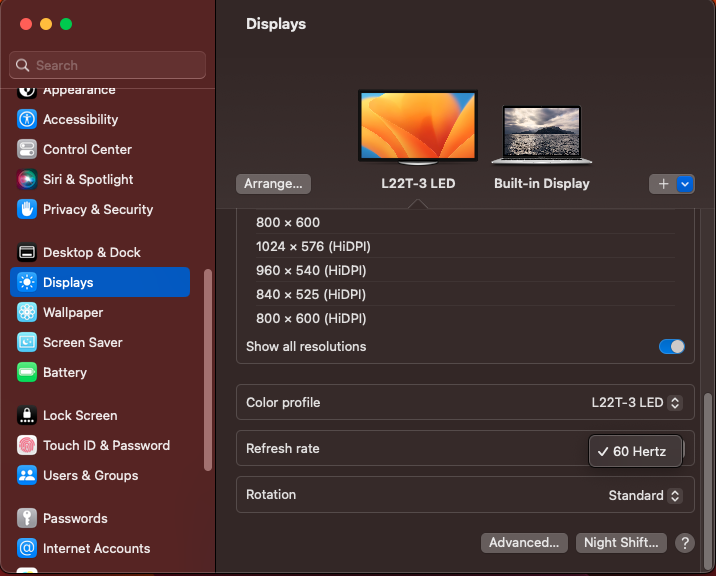Select the Privacy & Security hand icon
The image size is (716, 576).
(27, 209)
